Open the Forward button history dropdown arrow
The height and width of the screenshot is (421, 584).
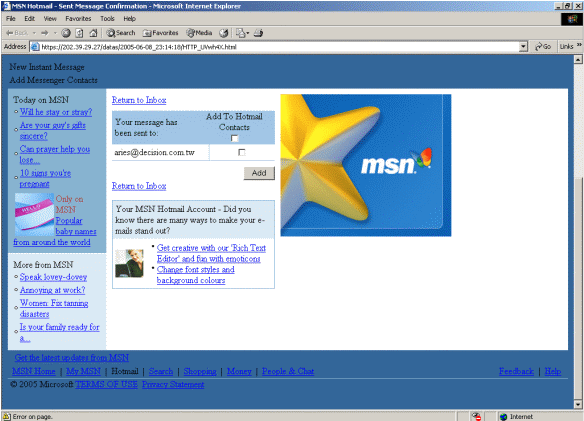tap(55, 33)
